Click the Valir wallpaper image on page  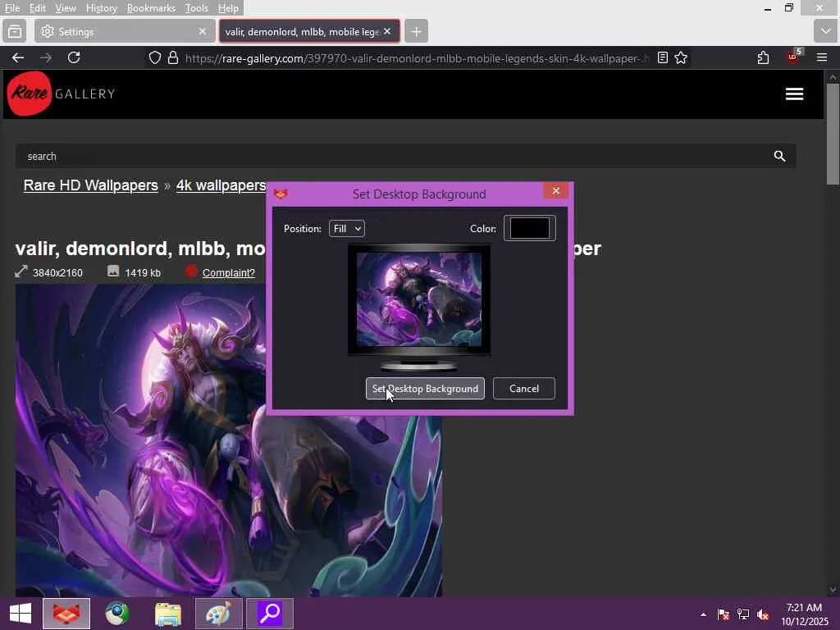click(x=229, y=441)
